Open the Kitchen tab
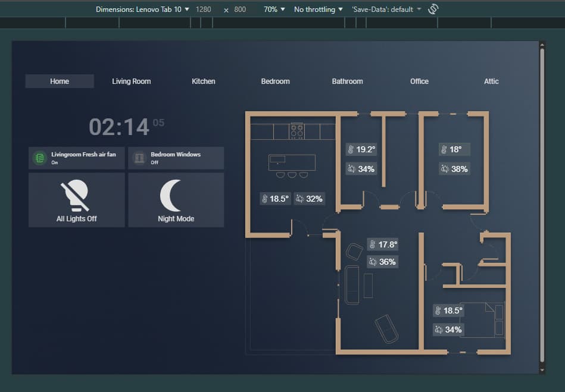565x392 pixels. (204, 81)
